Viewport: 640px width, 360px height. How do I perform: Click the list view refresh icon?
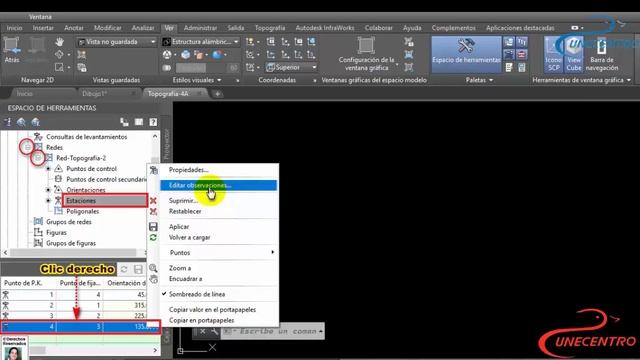124,269
